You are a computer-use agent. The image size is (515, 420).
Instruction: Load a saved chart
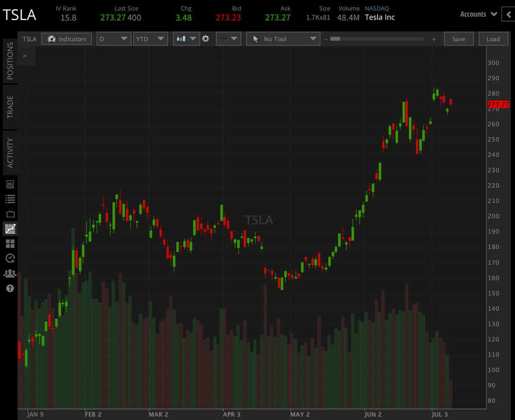coord(493,39)
